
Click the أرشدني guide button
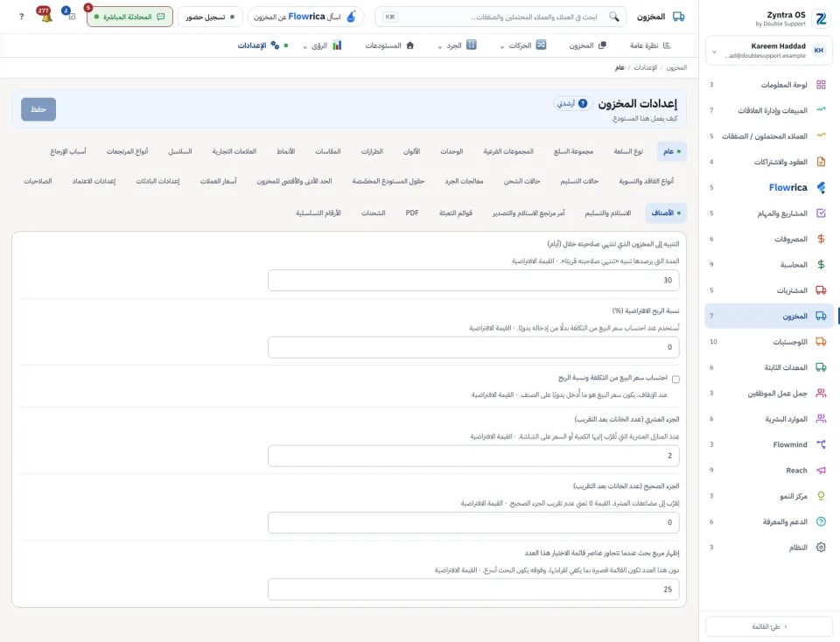[x=572, y=103]
